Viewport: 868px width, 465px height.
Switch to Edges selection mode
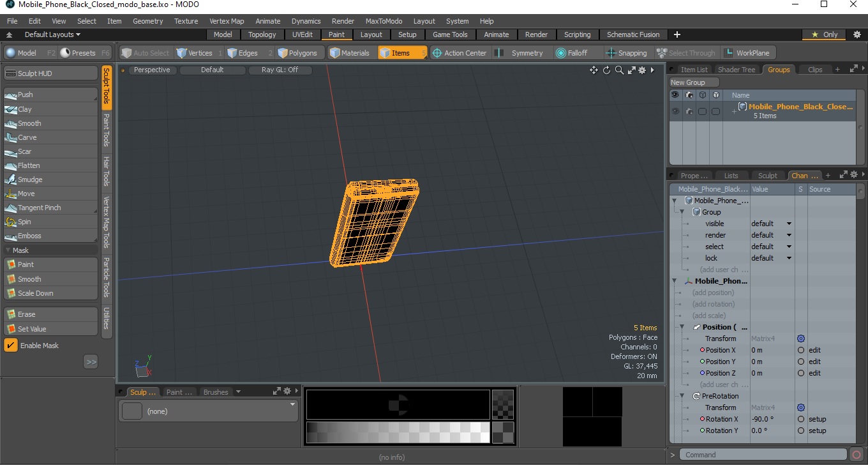point(249,53)
